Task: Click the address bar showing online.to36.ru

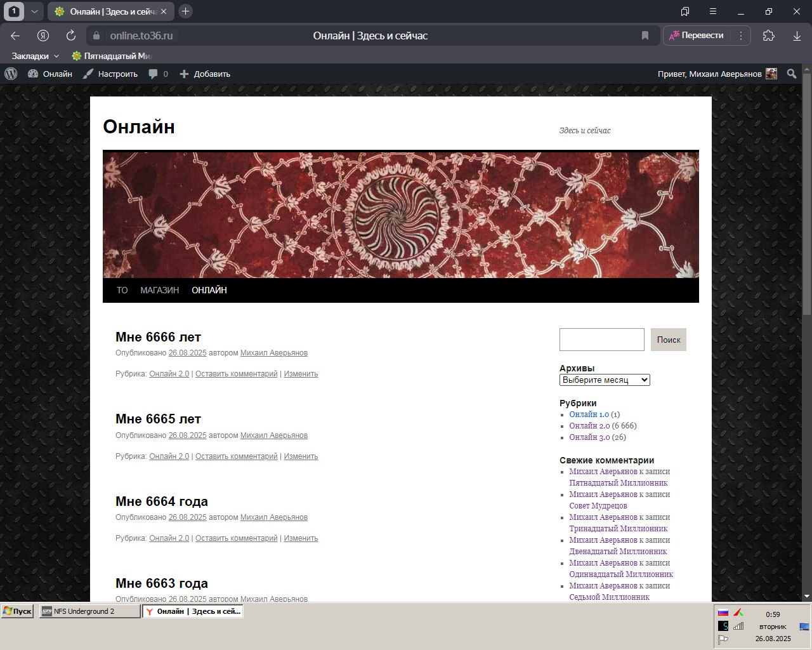Action: (141, 36)
